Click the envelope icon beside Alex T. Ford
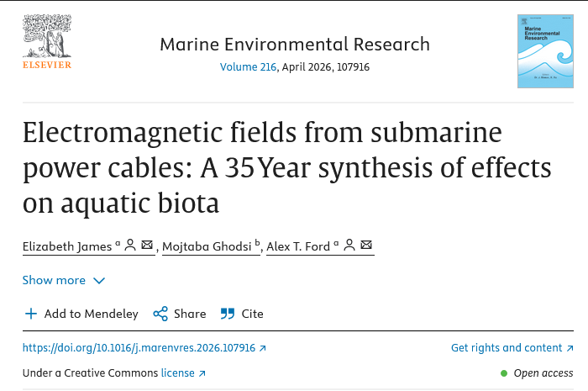This screenshot has height=391, width=588. 366,246
